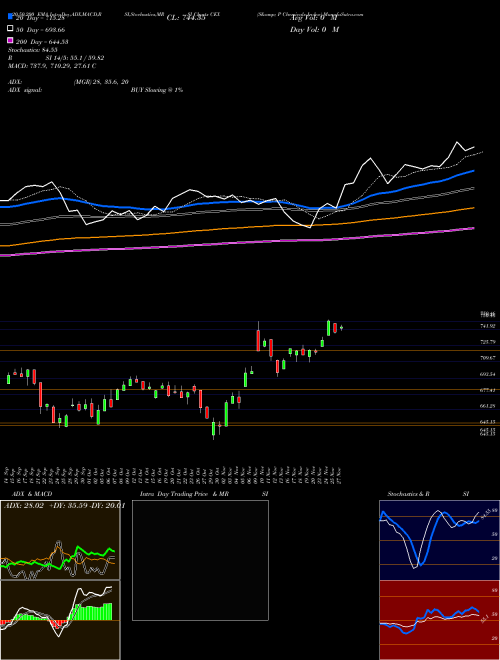Click the '200 Day = 644.33' legend text
The height and width of the screenshot is (660, 500).
[43, 42]
